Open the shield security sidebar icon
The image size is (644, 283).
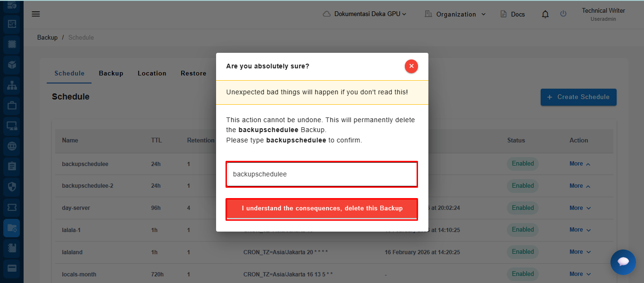pos(12,187)
